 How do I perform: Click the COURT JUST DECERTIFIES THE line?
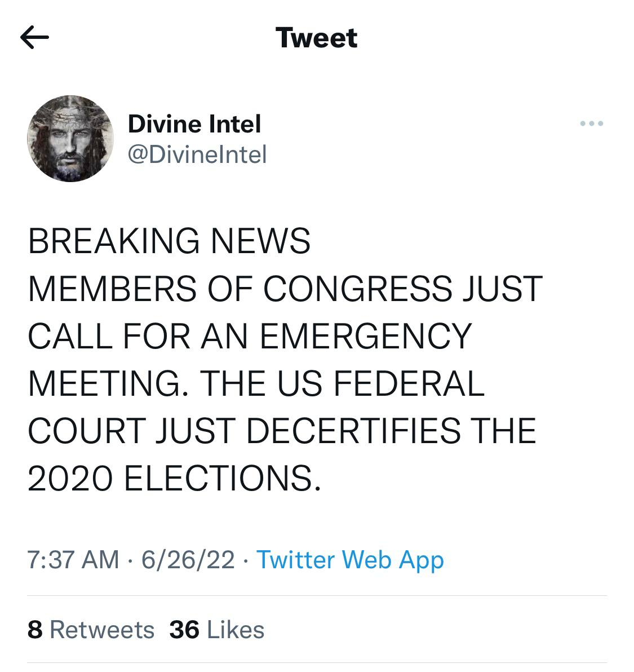point(282,431)
